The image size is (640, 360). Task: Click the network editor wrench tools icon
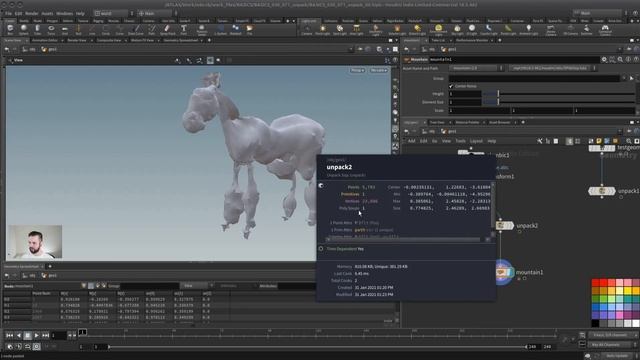(x=540, y=141)
